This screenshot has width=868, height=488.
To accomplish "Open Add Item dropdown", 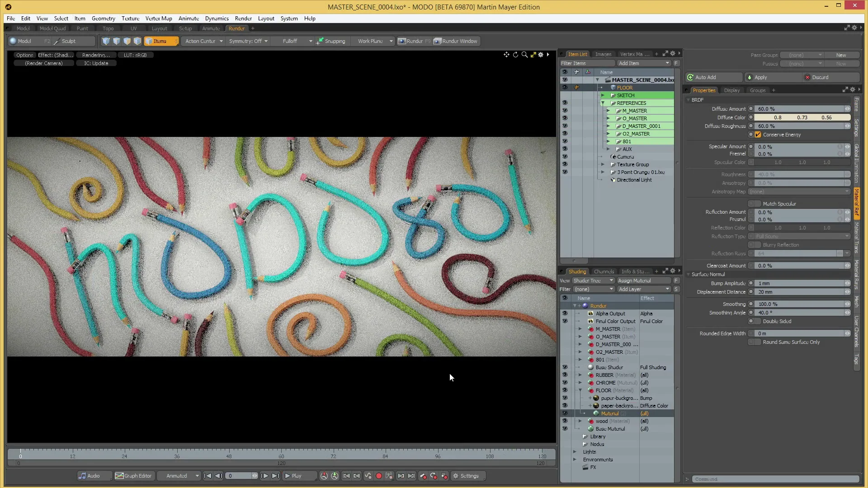I will click(x=644, y=63).
